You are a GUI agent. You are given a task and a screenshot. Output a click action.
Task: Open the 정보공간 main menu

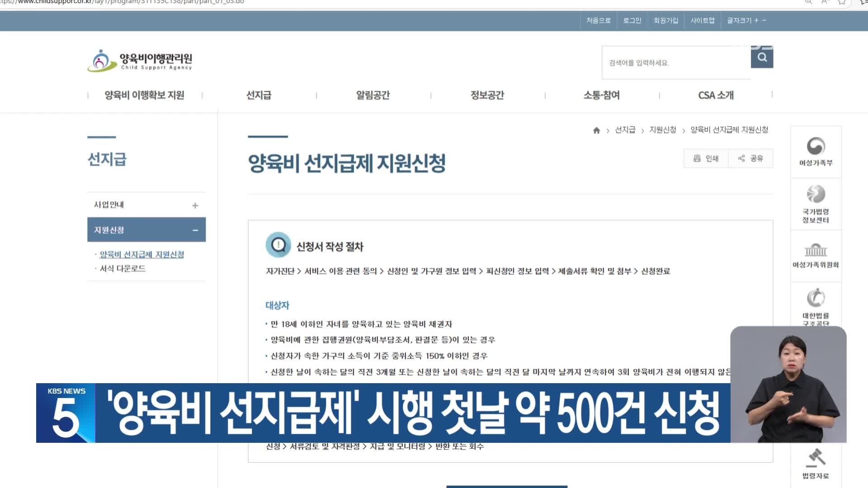coord(487,95)
